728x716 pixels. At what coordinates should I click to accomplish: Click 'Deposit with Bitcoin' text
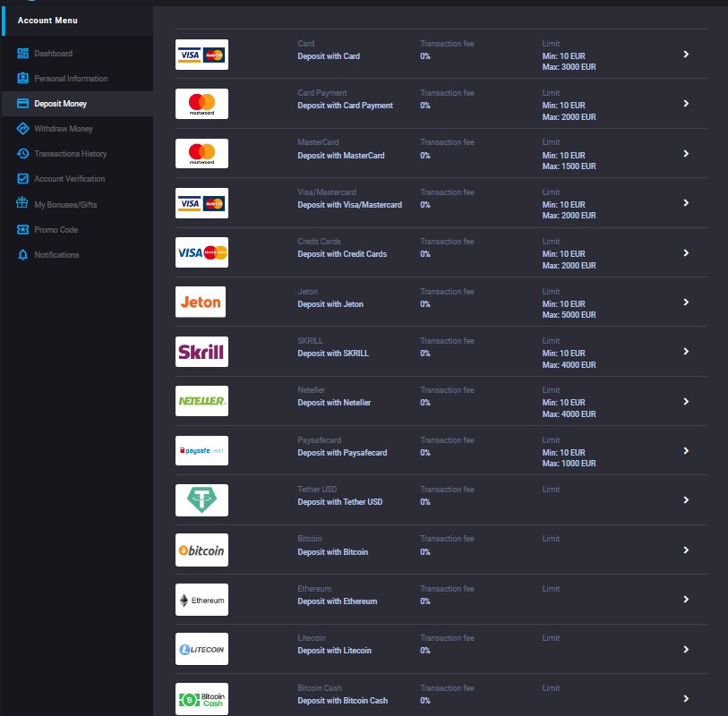pos(332,551)
